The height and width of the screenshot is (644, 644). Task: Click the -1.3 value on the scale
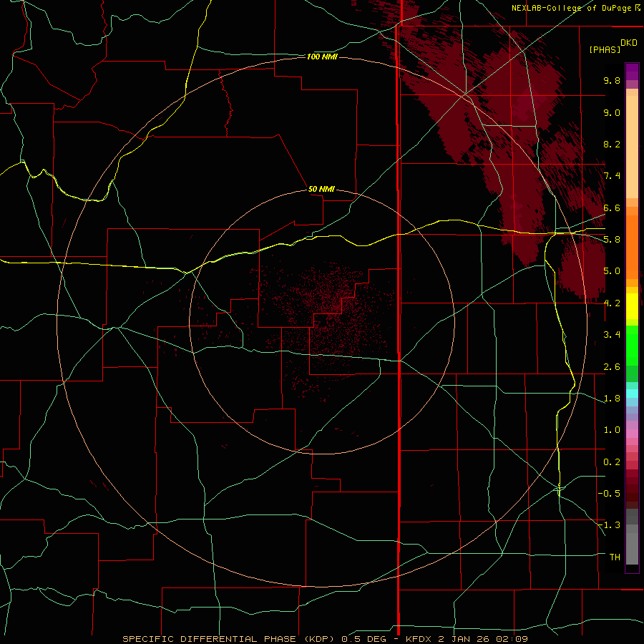(x=609, y=525)
